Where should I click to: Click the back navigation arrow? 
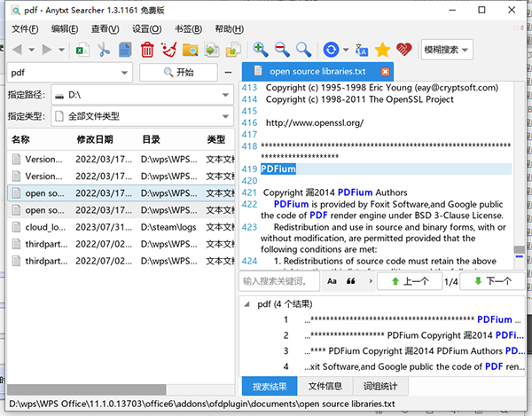point(18,50)
